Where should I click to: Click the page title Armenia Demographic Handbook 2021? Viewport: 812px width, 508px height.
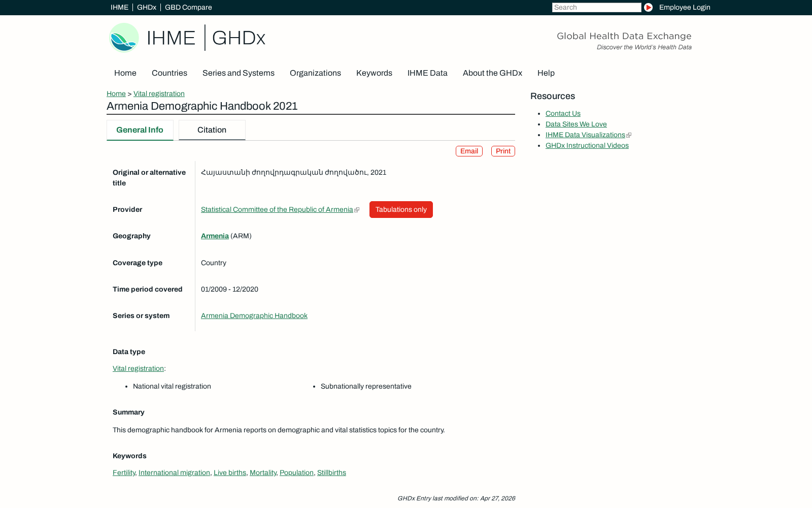coord(202,106)
